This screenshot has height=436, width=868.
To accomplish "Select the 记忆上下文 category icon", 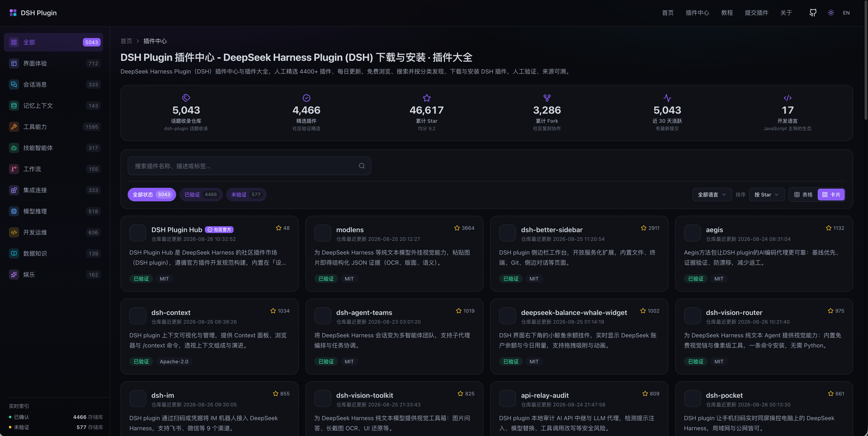I will 14,106.
